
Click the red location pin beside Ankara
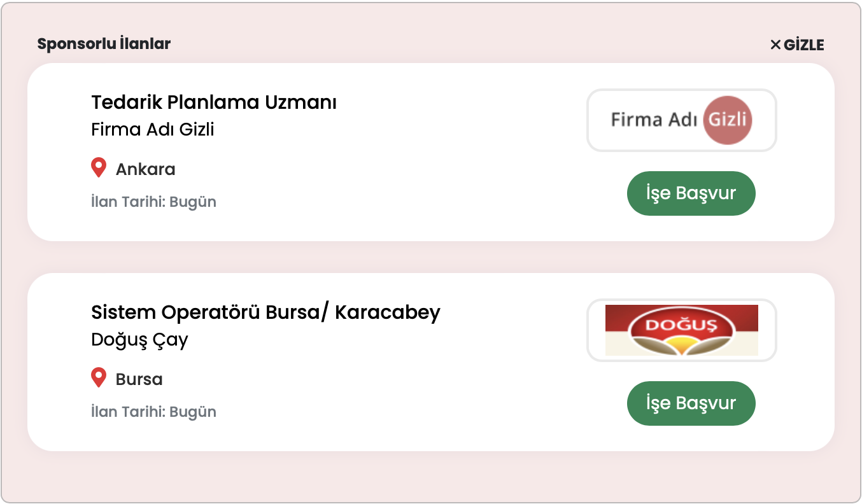click(x=99, y=168)
